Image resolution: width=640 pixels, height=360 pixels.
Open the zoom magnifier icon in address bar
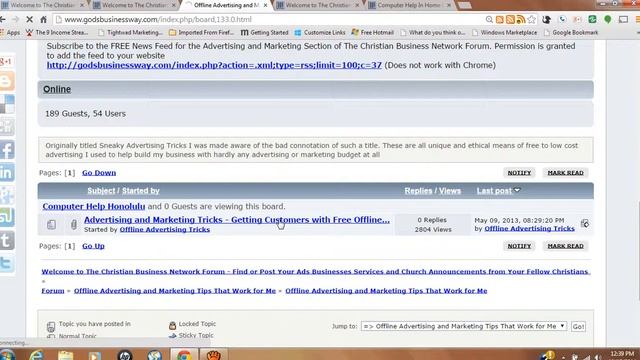click(489, 19)
